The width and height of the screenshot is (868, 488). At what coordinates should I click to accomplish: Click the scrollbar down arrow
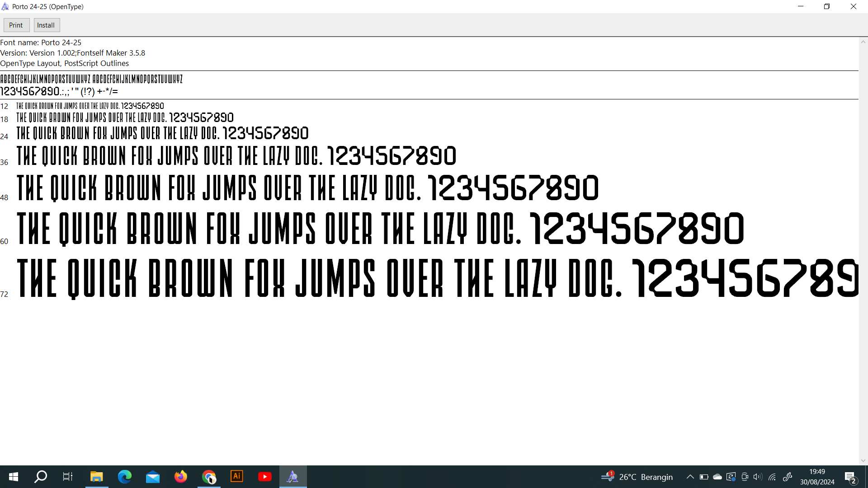863,460
